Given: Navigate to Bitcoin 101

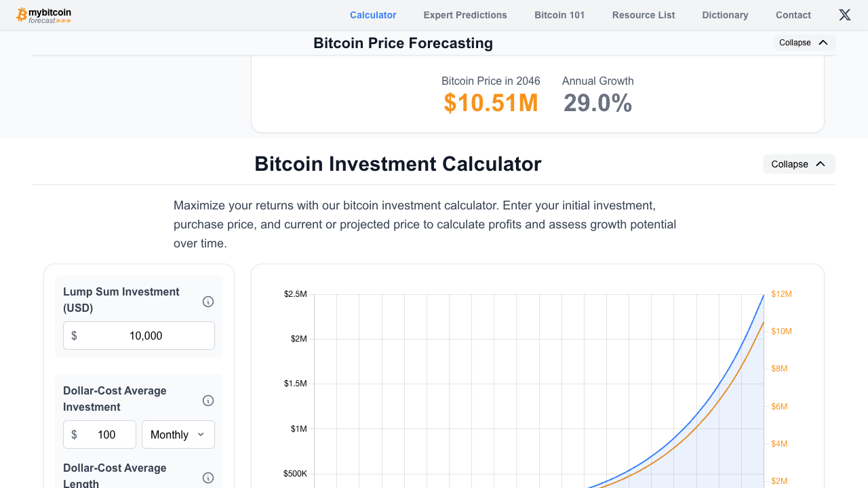Looking at the screenshot, I should (x=559, y=14).
